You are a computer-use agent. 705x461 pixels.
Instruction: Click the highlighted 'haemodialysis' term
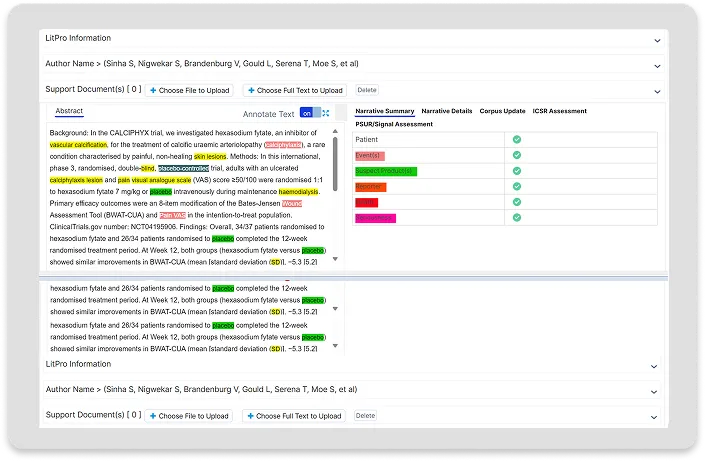[299, 192]
